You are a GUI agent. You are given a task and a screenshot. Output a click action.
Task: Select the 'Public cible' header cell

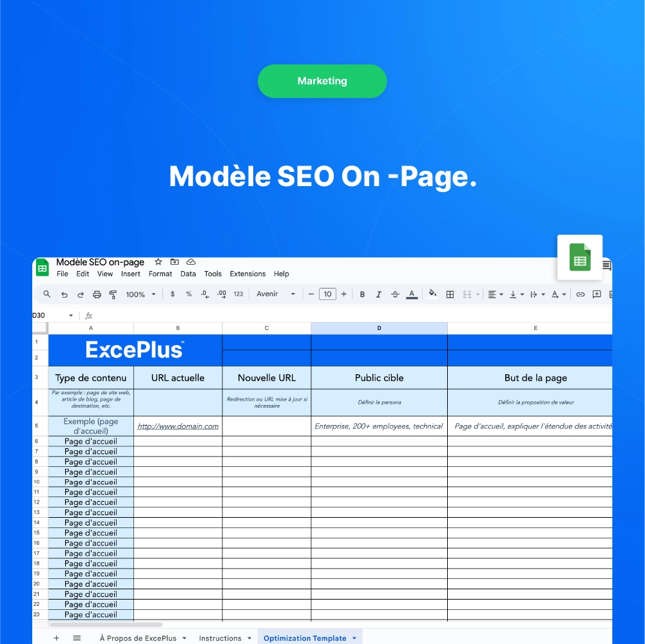380,377
